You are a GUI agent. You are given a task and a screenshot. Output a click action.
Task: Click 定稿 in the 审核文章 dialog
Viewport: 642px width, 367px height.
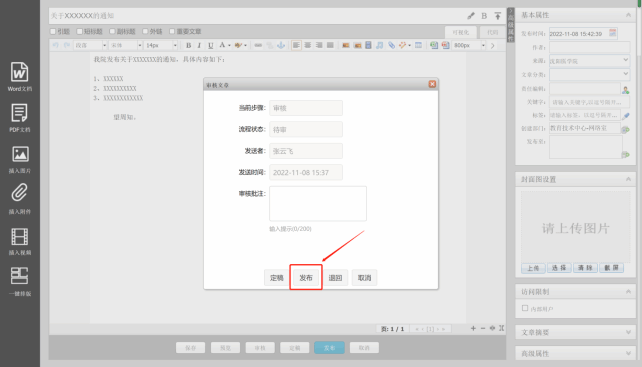[x=277, y=278]
